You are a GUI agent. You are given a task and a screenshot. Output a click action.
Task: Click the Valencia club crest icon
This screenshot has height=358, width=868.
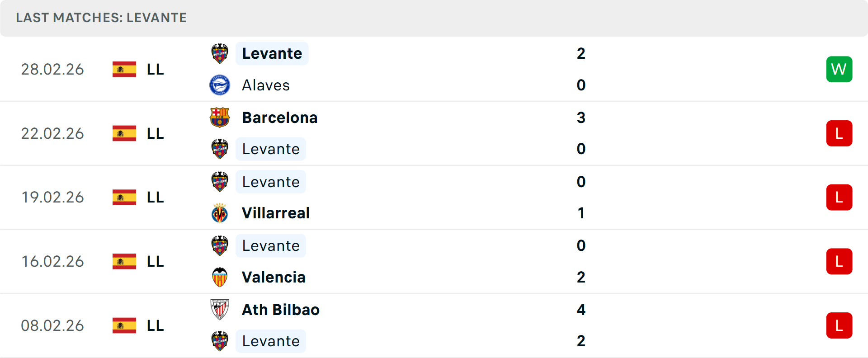[x=220, y=277]
